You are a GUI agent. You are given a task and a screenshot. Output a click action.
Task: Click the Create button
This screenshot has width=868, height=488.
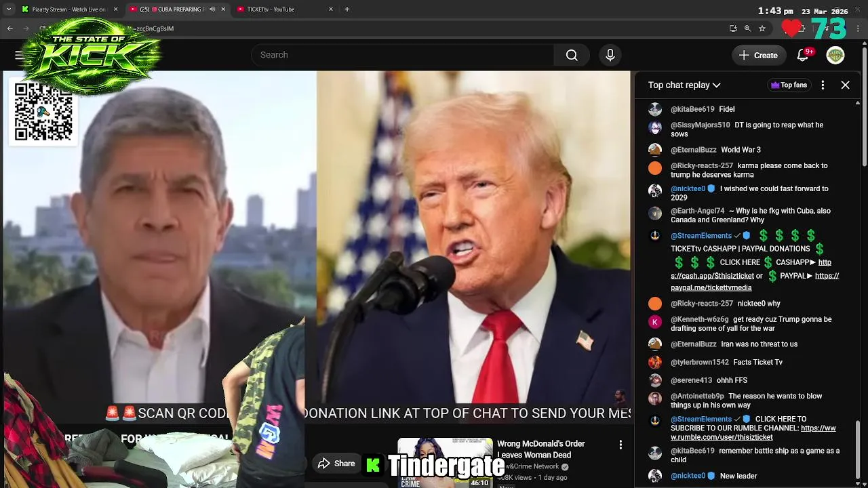coord(759,56)
